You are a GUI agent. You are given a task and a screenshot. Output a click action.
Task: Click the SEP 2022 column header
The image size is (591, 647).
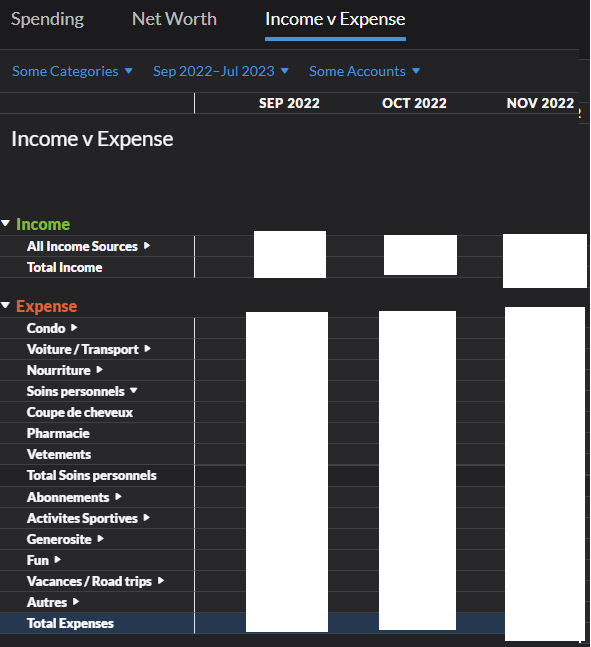coord(289,103)
